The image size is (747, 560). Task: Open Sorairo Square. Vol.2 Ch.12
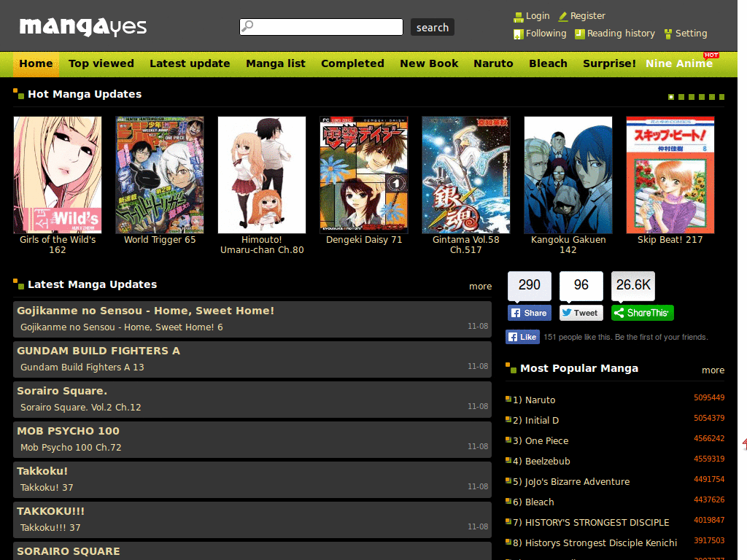coord(80,407)
